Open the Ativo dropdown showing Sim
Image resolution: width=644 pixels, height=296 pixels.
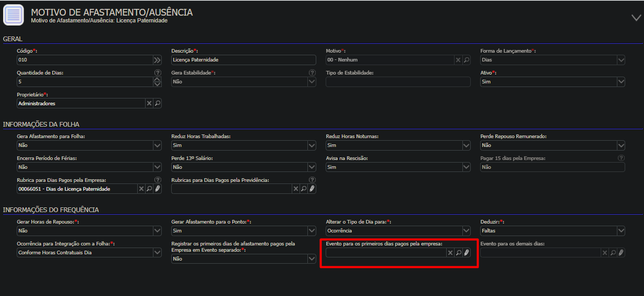[x=621, y=82]
